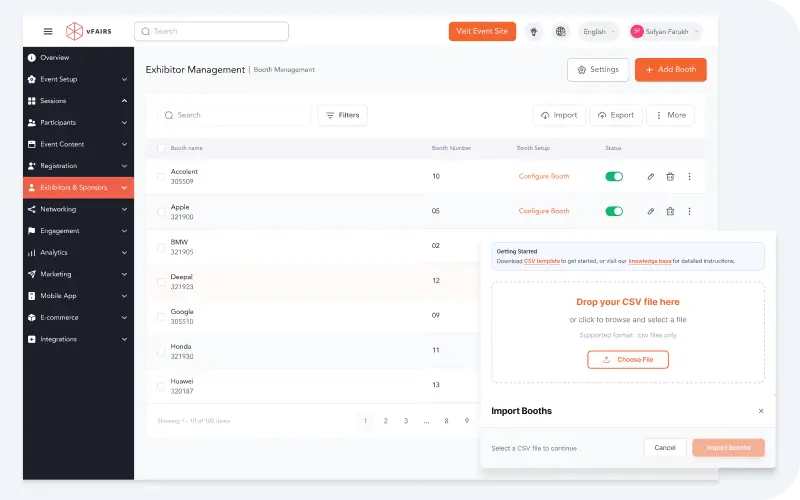Image resolution: width=800 pixels, height=500 pixels.
Task: Delete Apple booth with trash icon
Action: click(x=670, y=211)
